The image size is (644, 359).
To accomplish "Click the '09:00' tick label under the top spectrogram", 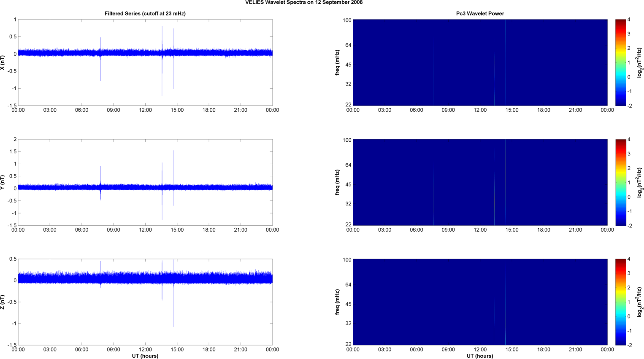I will pos(448,110).
